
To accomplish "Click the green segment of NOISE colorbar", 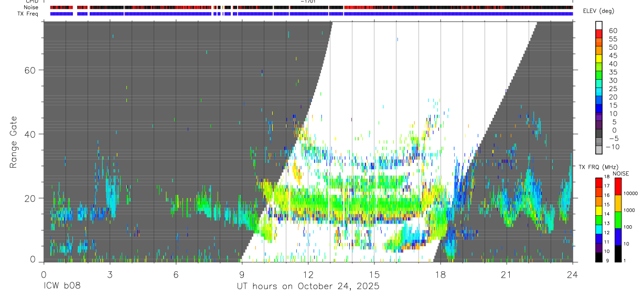I will [618, 220].
